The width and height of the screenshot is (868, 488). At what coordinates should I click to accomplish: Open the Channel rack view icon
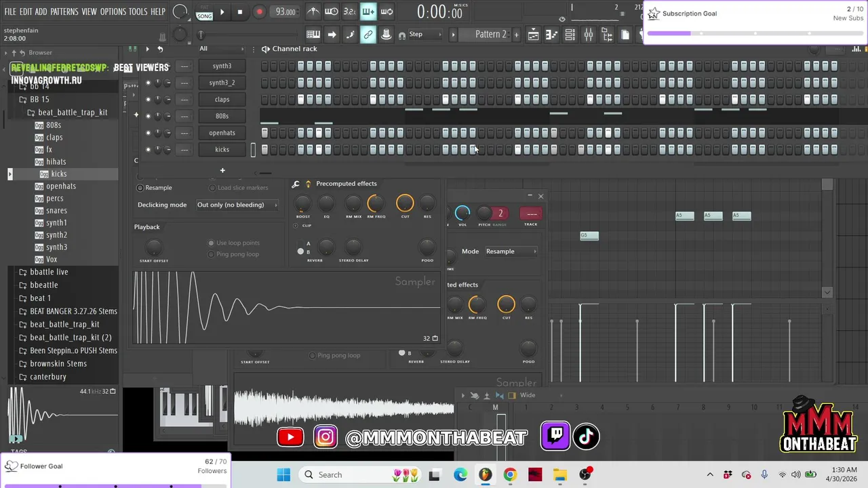click(x=570, y=35)
